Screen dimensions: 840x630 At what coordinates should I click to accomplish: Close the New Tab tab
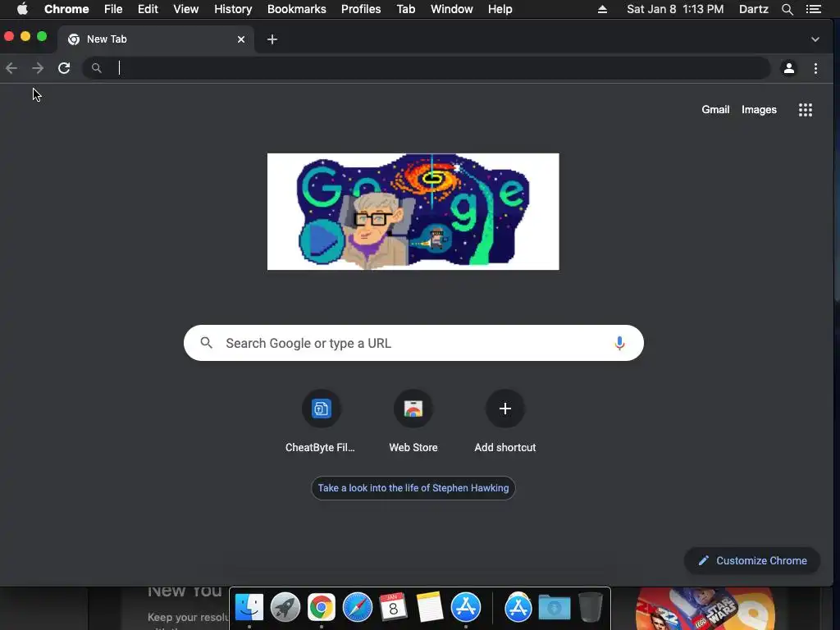click(241, 39)
